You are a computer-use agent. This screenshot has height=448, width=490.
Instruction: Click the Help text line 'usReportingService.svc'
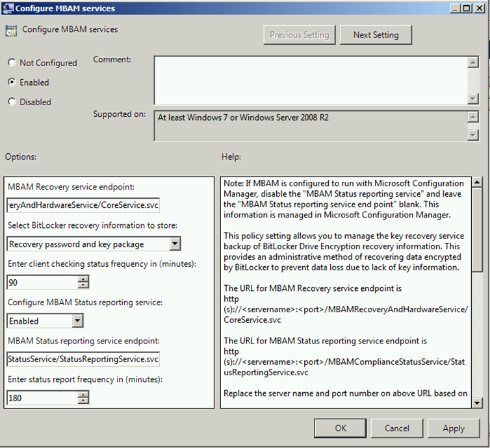(266, 373)
